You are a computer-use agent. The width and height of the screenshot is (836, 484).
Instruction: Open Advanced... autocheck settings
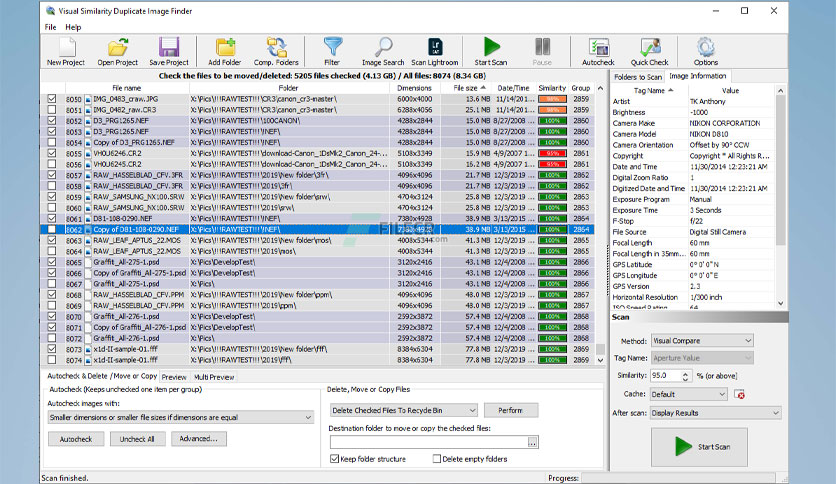[x=198, y=439]
